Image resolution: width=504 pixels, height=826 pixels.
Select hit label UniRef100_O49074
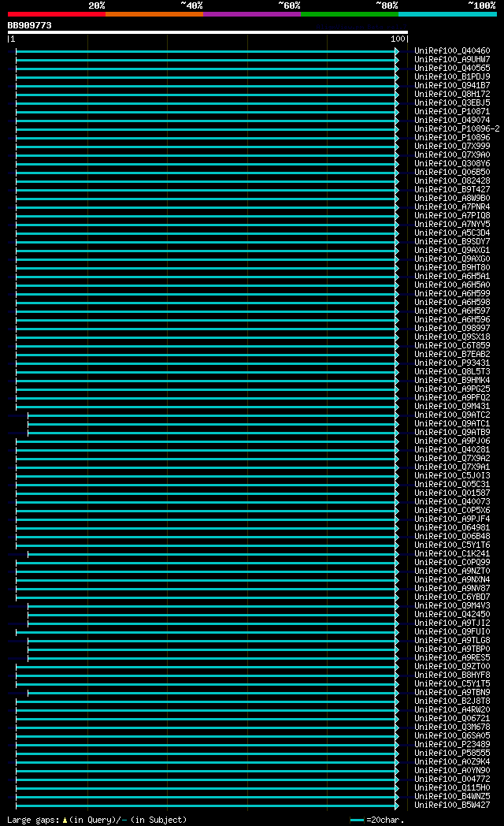point(452,120)
